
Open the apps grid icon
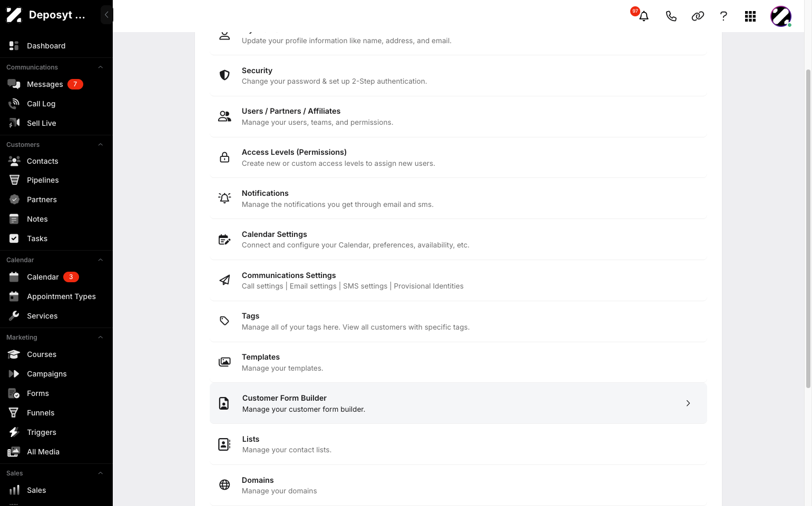click(750, 16)
